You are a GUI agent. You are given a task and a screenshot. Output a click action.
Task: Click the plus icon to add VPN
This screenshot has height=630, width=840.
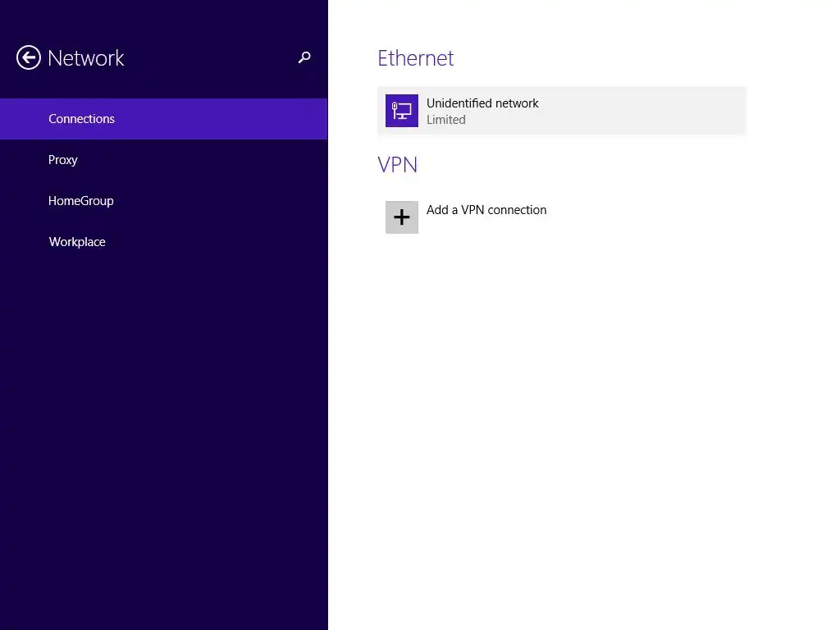pyautogui.click(x=402, y=217)
